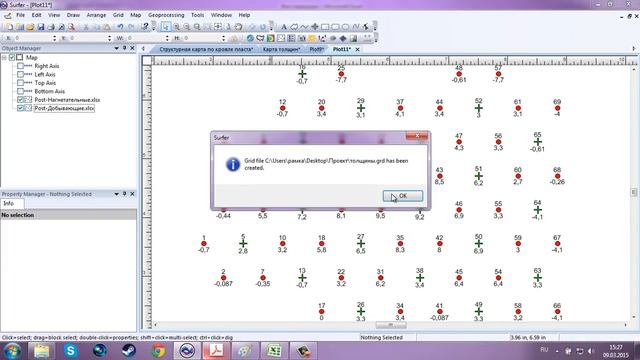Toggle the Map visibility checkbox
This screenshot has height=360, width=640.
(x=12, y=58)
